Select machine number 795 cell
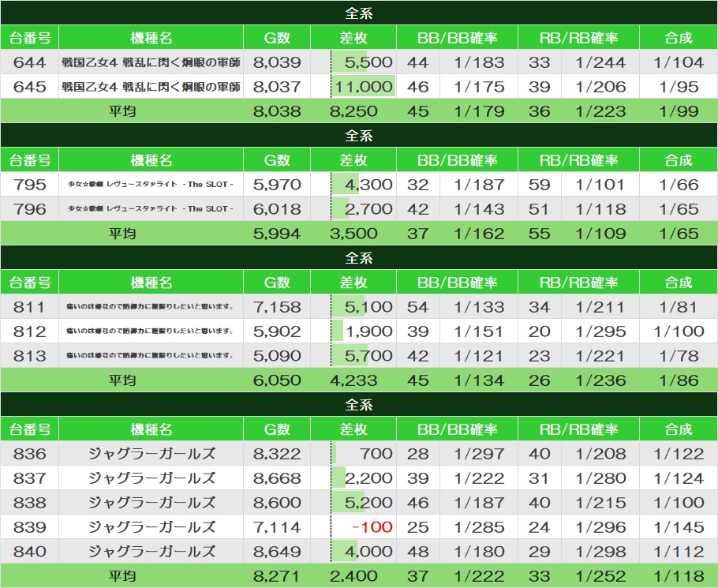This screenshot has width=718, height=588. click(x=30, y=185)
